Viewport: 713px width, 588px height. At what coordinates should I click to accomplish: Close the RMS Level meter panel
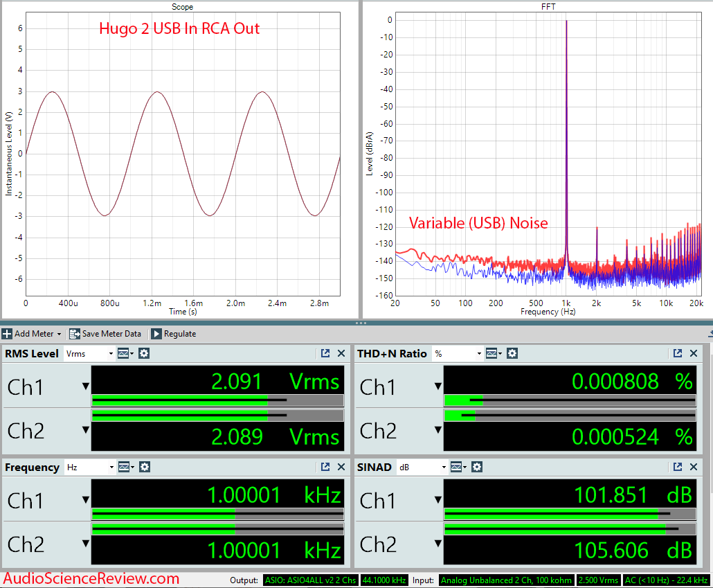pyautogui.click(x=341, y=354)
